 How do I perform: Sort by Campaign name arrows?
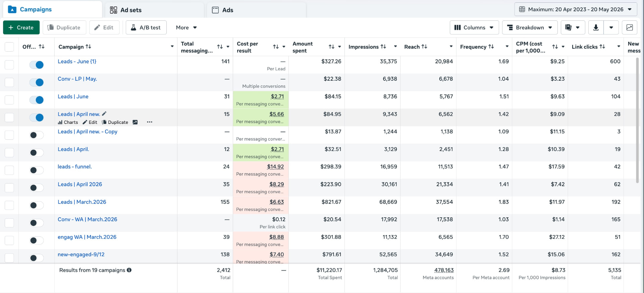click(x=89, y=47)
